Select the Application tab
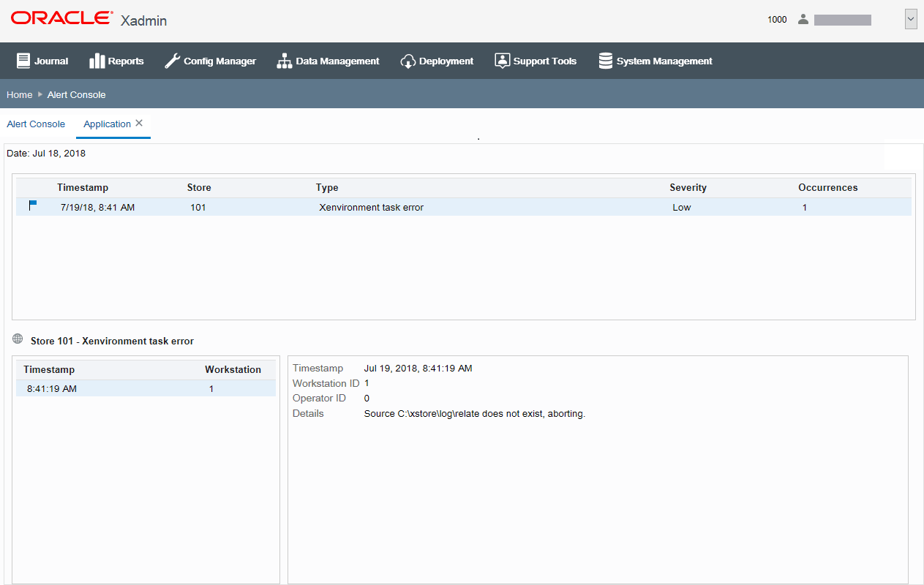The image size is (924, 585). pyautogui.click(x=106, y=124)
